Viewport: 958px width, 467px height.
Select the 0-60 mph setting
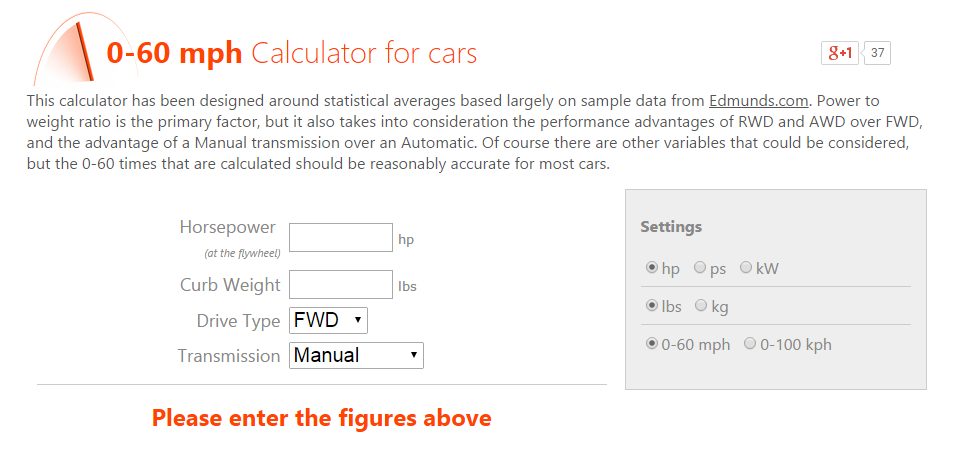(652, 344)
